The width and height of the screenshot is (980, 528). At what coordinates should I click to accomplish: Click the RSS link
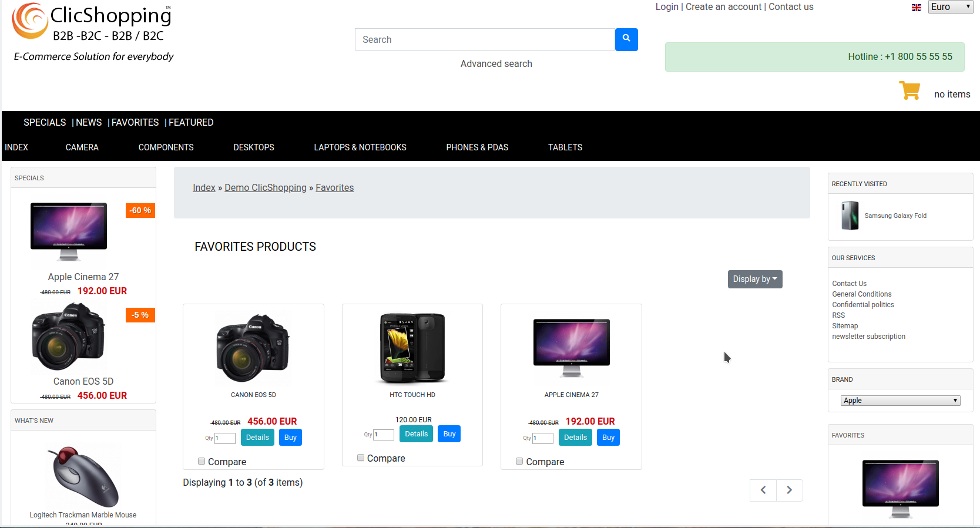coord(838,315)
